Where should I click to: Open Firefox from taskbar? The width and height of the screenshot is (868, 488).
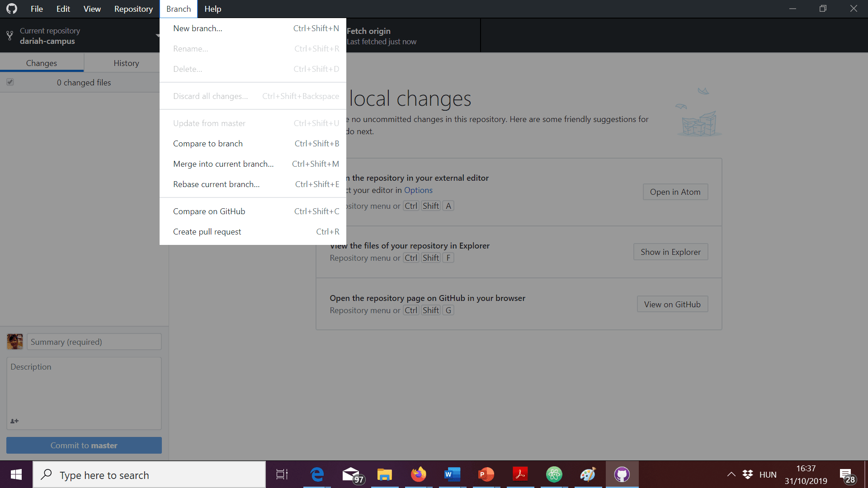pos(418,474)
